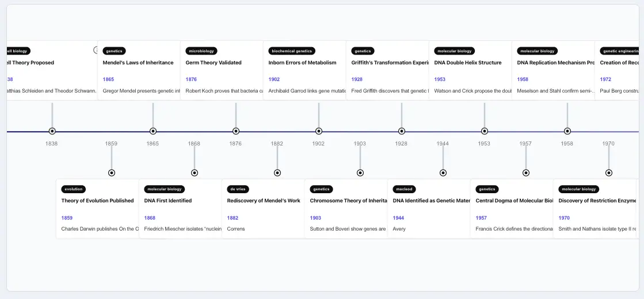Select the biochemical genetics tag
Screen dimensions: 644x299
coord(292,51)
